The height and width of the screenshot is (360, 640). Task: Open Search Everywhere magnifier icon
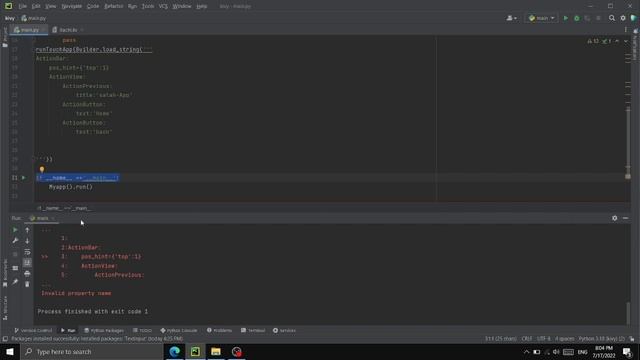point(611,18)
